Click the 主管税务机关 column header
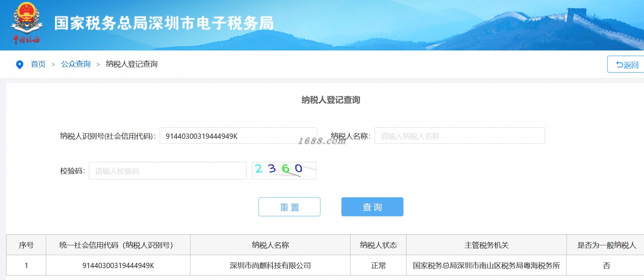 point(486,245)
